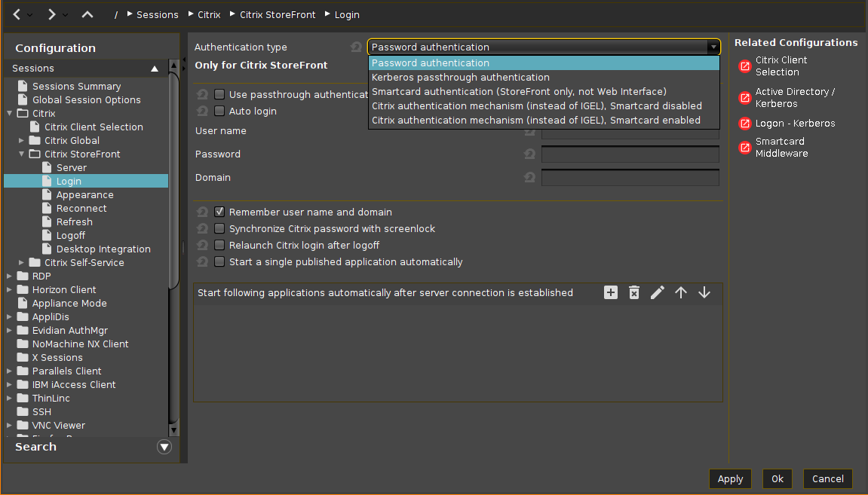The image size is (868, 495).
Task: Uncheck Remember user name and domain
Action: coord(219,212)
